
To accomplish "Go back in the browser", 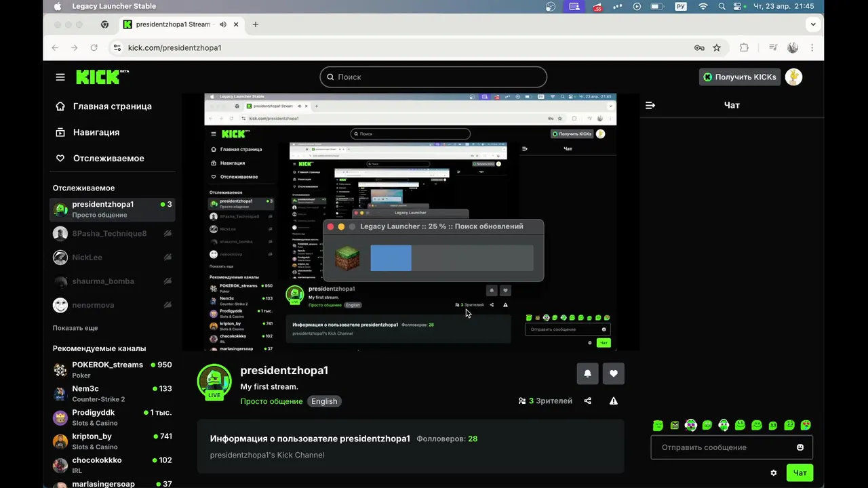I will click(x=55, y=47).
